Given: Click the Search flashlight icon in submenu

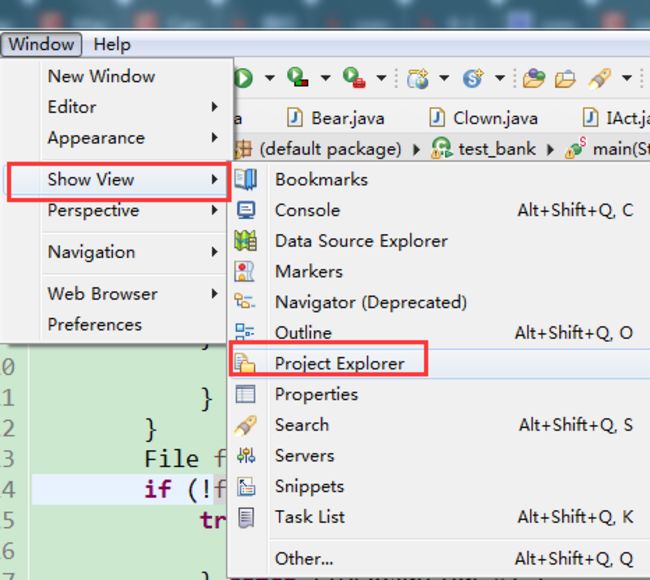Looking at the screenshot, I should [x=245, y=425].
